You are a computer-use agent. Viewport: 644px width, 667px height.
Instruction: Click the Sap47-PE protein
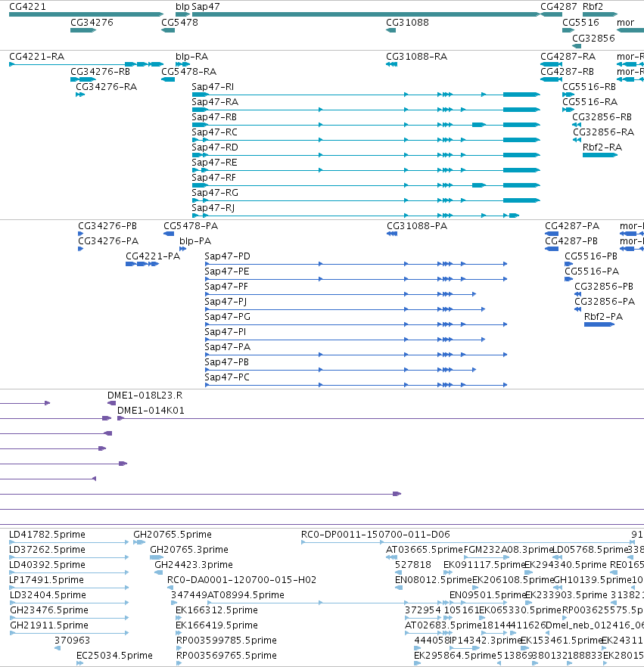pos(356,279)
